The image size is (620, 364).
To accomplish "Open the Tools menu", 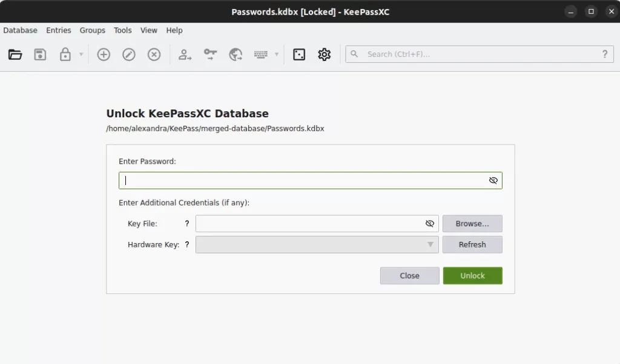I will pyautogui.click(x=122, y=30).
